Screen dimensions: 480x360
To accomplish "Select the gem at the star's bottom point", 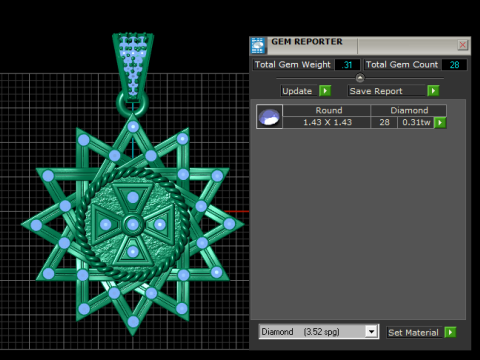I will coord(133,322).
